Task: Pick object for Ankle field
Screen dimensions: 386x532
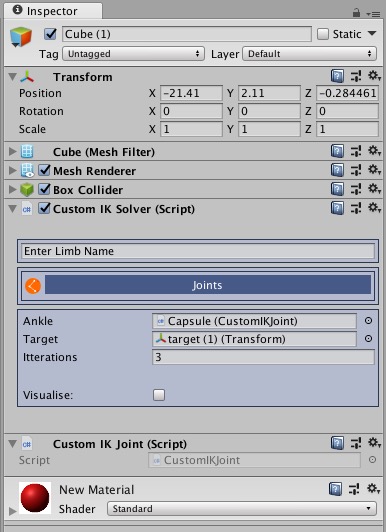Action: [x=368, y=321]
